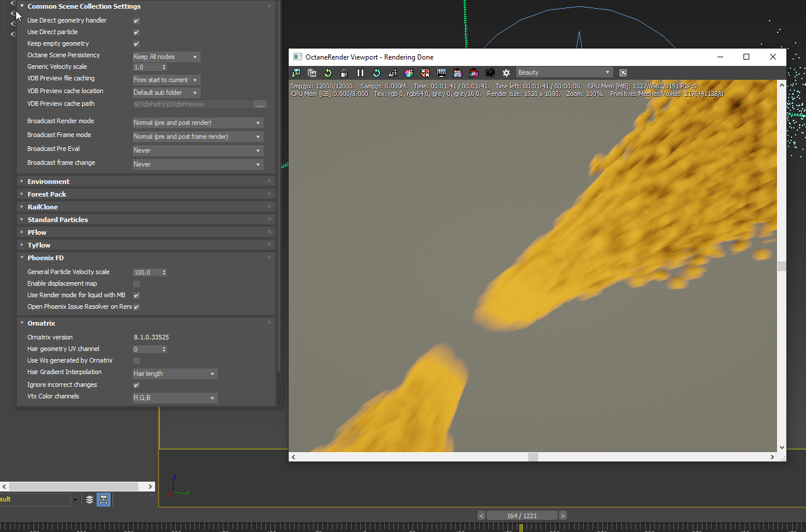Toggle the hierarchy sort icon
This screenshot has width=806, height=532.
pos(104,500)
